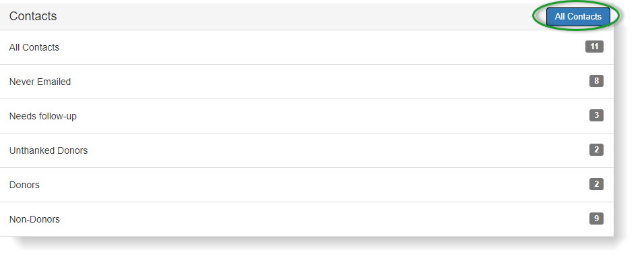Select the category with three contacts
The height and width of the screenshot is (261, 644).
pos(307,116)
